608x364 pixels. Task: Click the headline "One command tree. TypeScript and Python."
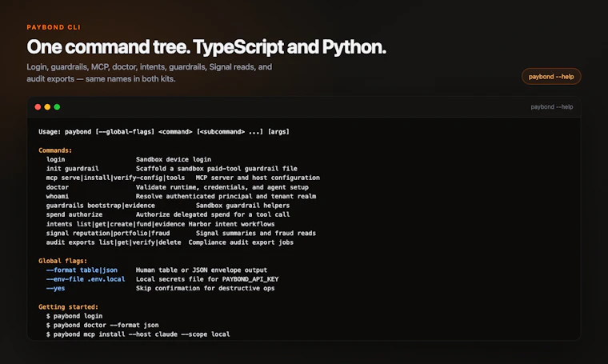pyautogui.click(x=206, y=47)
